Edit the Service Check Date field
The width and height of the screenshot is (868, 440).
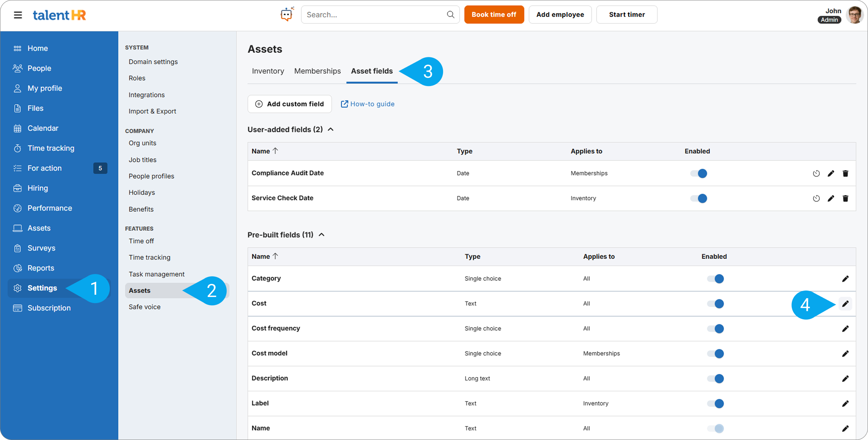(x=831, y=198)
